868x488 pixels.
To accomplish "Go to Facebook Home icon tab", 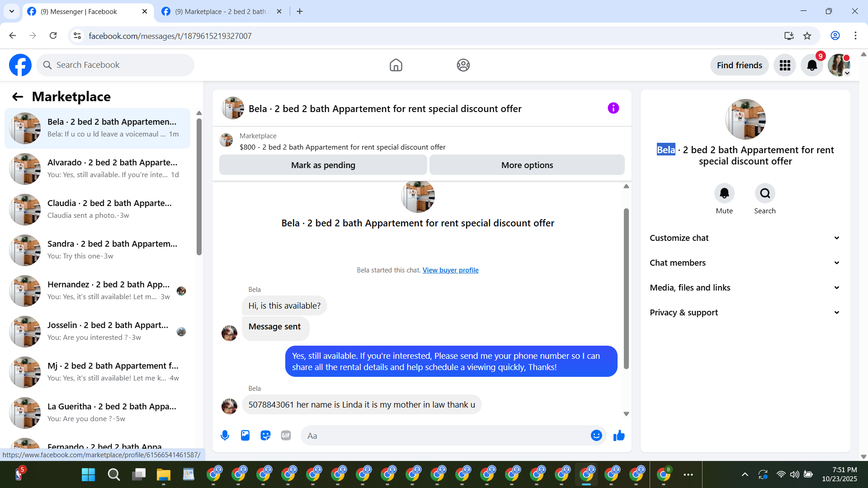I will coord(396,66).
